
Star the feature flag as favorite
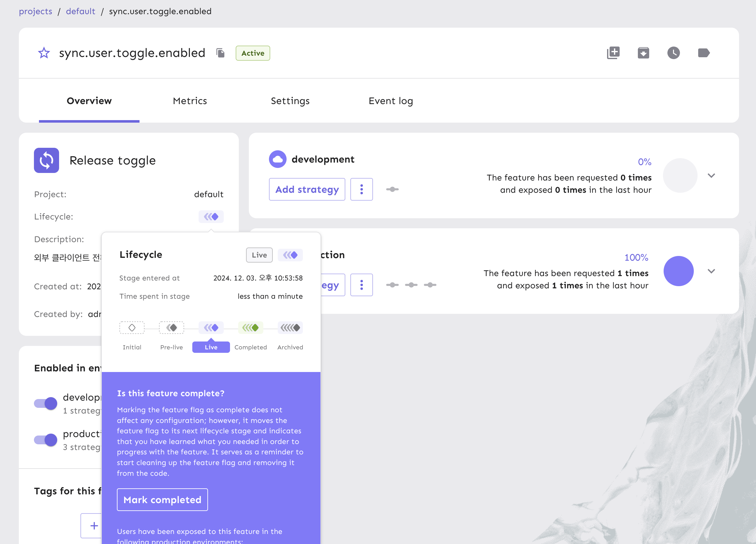44,53
